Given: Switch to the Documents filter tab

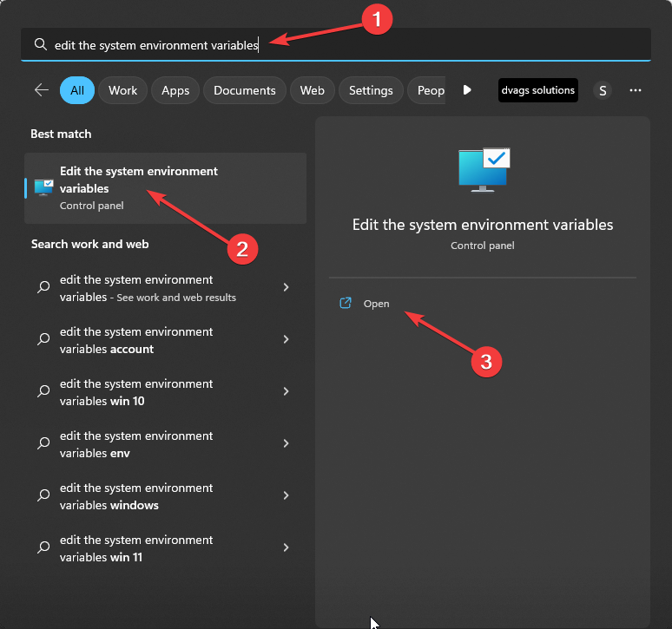Looking at the screenshot, I should (x=244, y=90).
